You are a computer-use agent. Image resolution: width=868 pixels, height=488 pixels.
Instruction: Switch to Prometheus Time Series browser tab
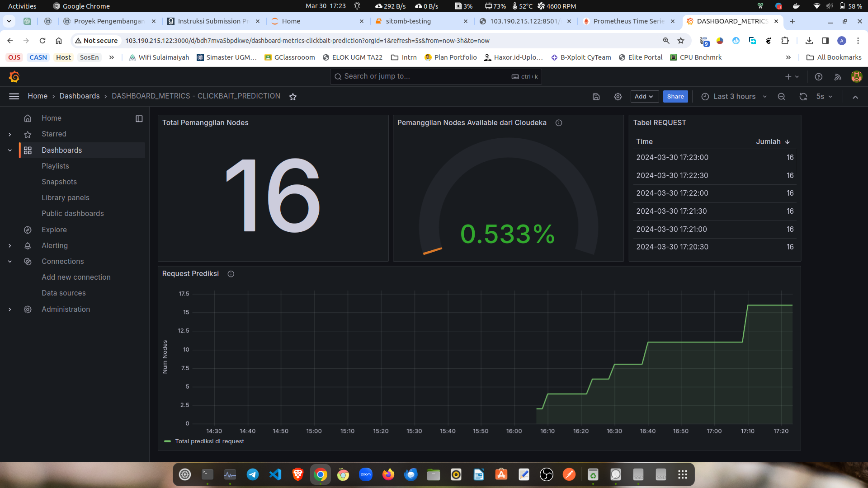pyautogui.click(x=628, y=21)
